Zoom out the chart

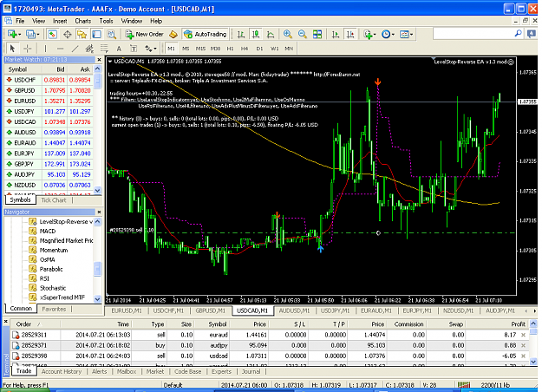303,34
